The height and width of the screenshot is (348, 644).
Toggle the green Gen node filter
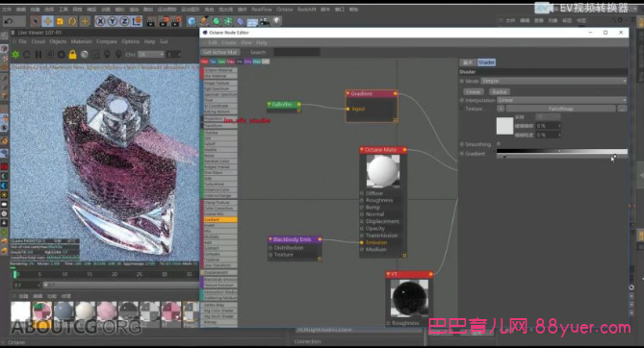221,62
